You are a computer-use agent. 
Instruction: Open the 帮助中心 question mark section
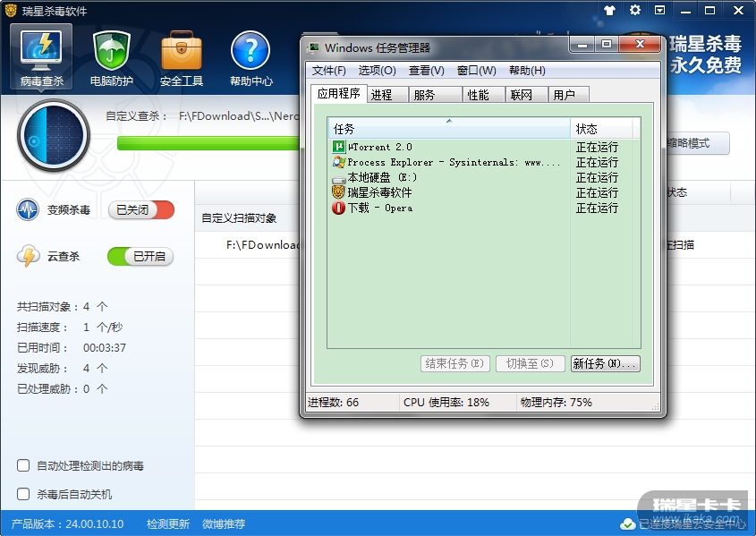point(251,57)
